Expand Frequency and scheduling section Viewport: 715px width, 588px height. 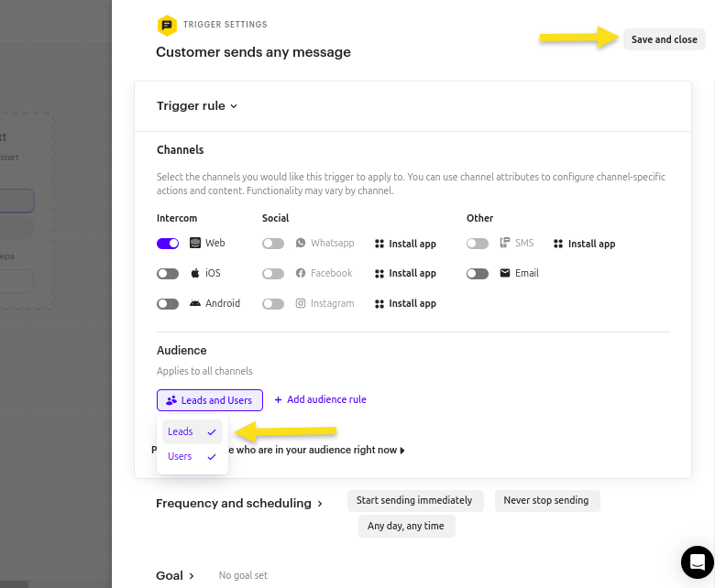(x=239, y=504)
